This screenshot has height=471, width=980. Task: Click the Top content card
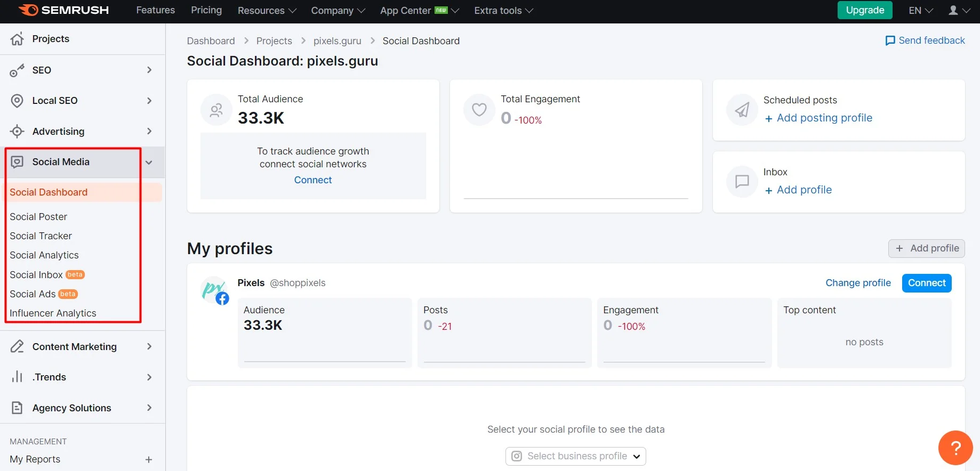864,333
